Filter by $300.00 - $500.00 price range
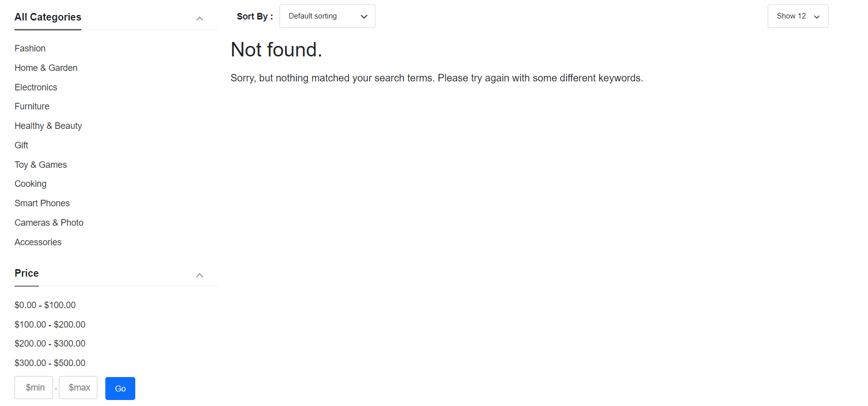The height and width of the screenshot is (406, 868). pyautogui.click(x=50, y=363)
